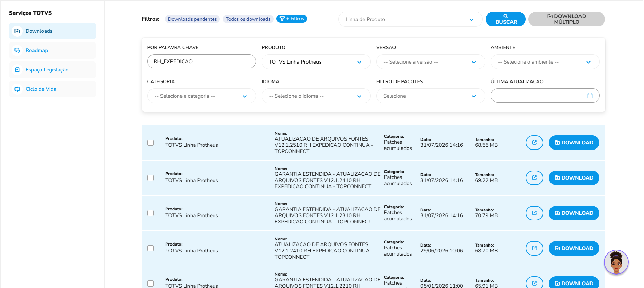Click the Ciclo de Vida cycle icon
Viewport: 644px width, 288px height.
17,89
